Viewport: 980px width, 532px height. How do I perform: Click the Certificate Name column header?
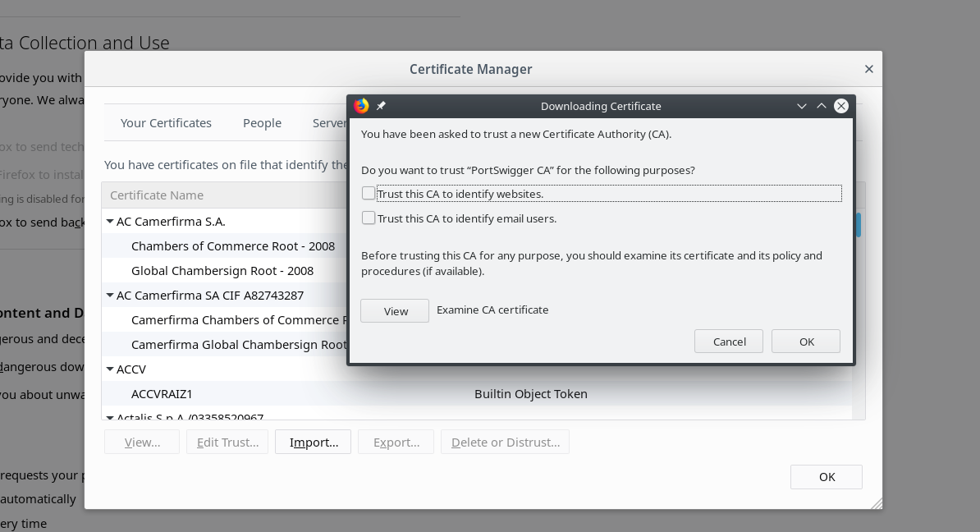point(225,195)
